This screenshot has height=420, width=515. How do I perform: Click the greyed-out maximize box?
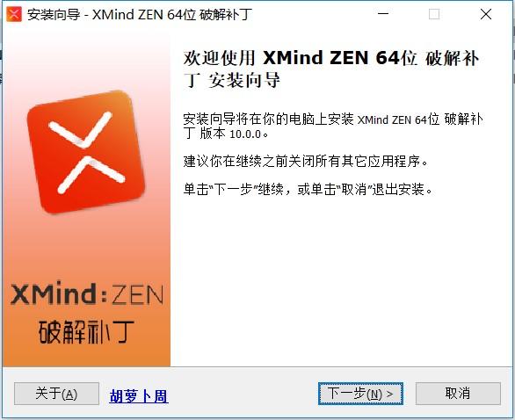coord(434,14)
